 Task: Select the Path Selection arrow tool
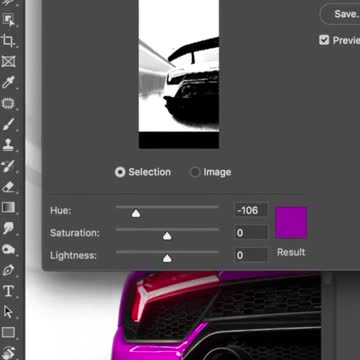pyautogui.click(x=8, y=312)
